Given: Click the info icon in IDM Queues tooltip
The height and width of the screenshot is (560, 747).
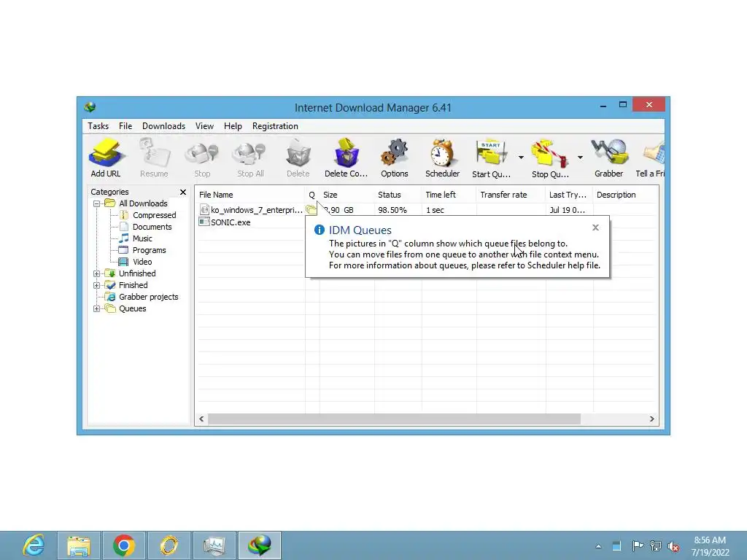Looking at the screenshot, I should (x=320, y=230).
